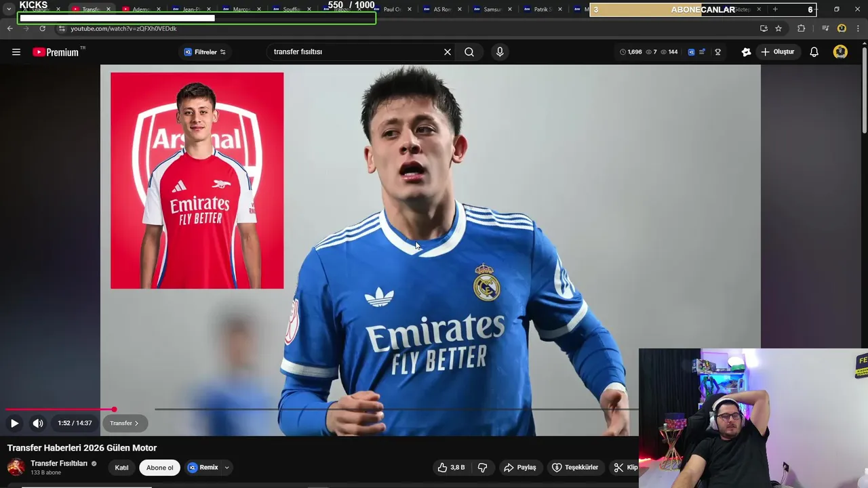Close the active Transfer tab
Viewport: 868px width, 488px height.
point(108,9)
